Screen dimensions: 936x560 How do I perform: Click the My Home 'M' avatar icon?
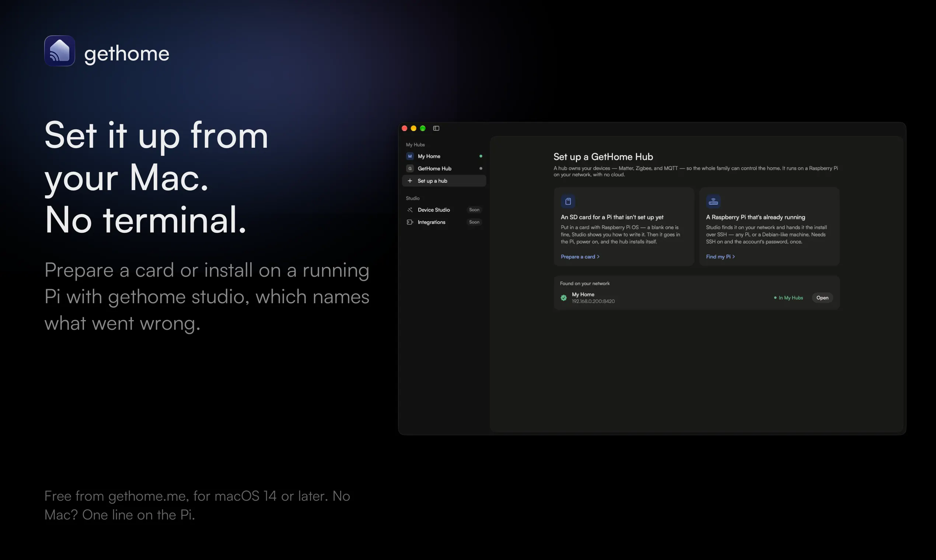tap(410, 156)
